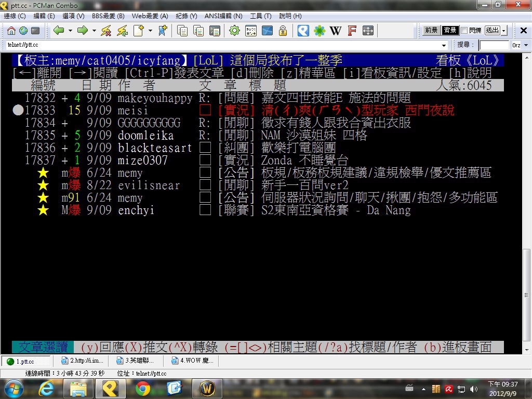
Task: Close the current tab with toolbar X
Action: click(524, 31)
